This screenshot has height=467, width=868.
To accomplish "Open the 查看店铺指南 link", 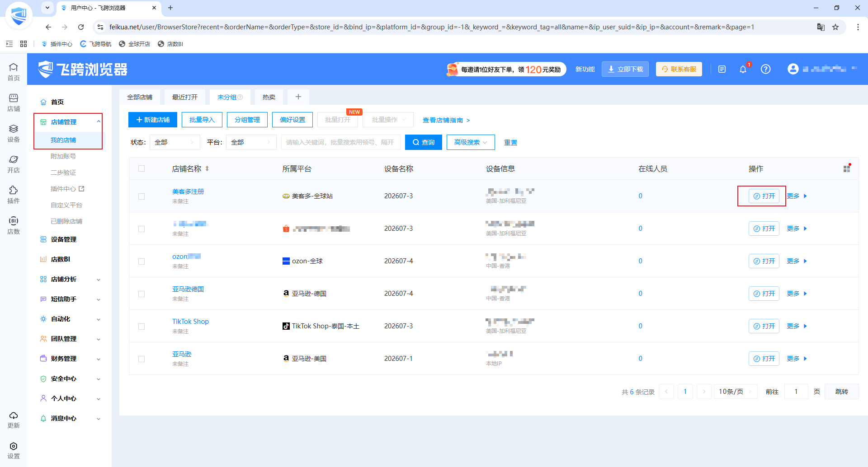I will pos(446,120).
